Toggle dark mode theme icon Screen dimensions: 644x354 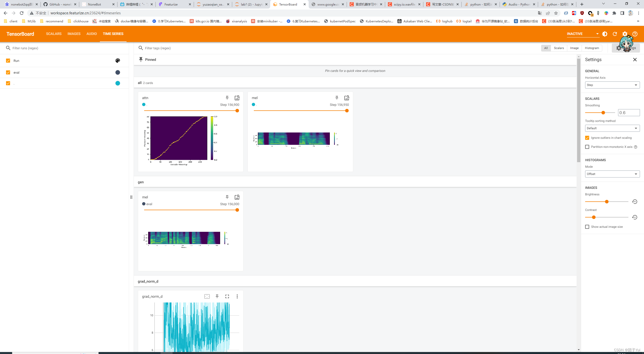point(605,34)
